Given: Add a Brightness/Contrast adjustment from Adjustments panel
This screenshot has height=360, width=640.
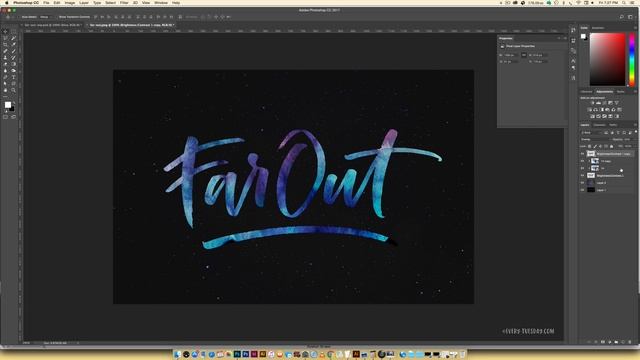Looking at the screenshot, I should click(x=593, y=103).
